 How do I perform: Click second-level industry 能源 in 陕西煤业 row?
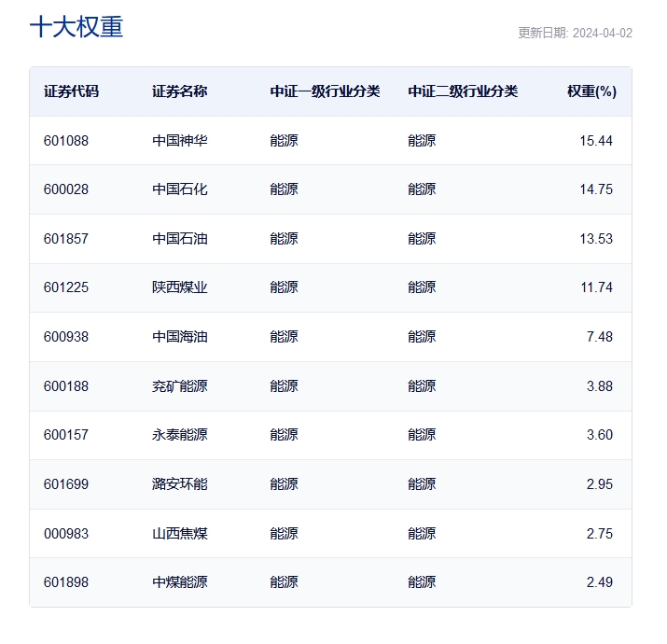point(422,287)
